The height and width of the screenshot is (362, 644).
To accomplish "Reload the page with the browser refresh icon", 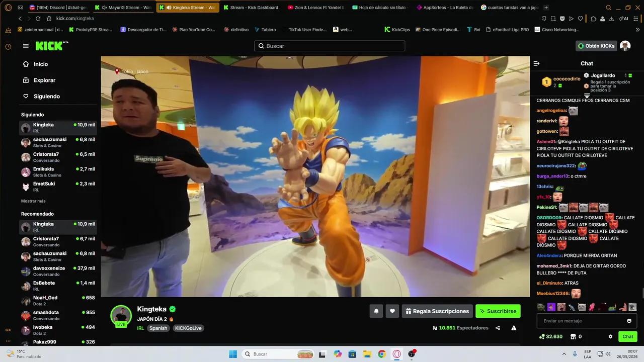I will click(38, 18).
